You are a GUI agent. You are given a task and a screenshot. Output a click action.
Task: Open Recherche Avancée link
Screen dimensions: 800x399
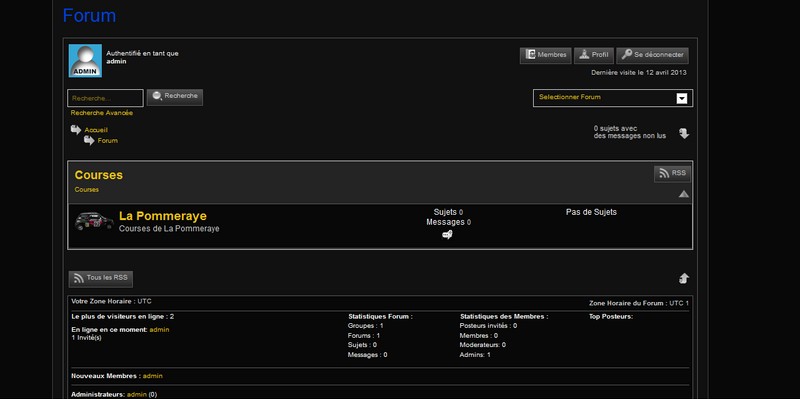tap(102, 113)
